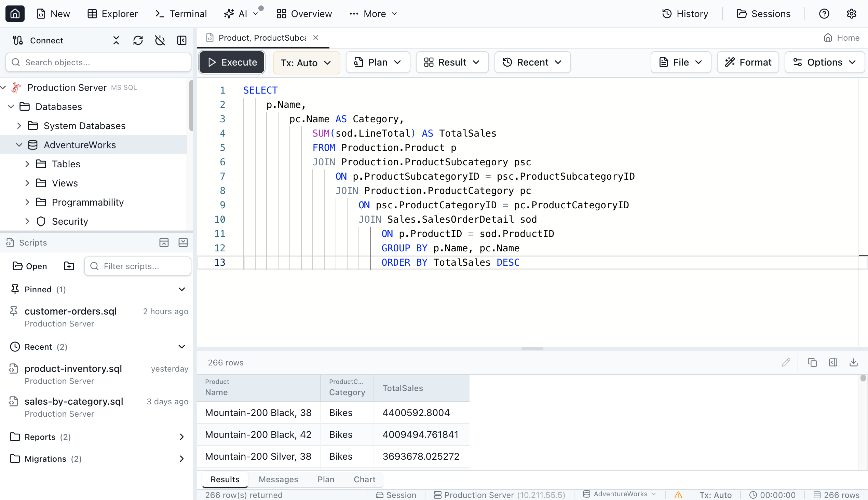Expand the More menu
Image resolution: width=868 pixels, height=500 pixels.
[373, 14]
